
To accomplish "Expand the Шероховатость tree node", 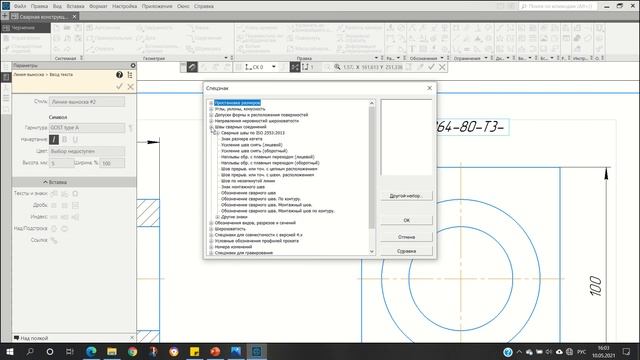I will [x=211, y=229].
